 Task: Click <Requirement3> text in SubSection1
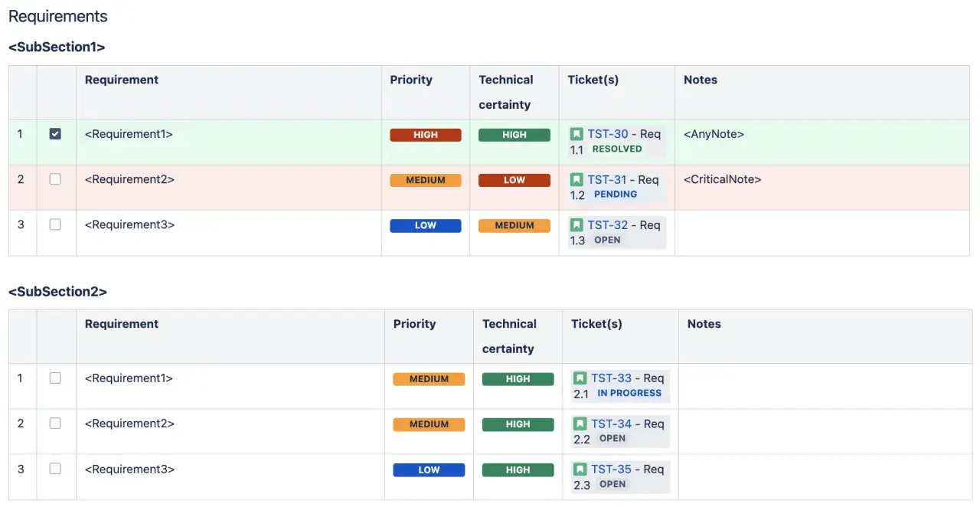129,224
